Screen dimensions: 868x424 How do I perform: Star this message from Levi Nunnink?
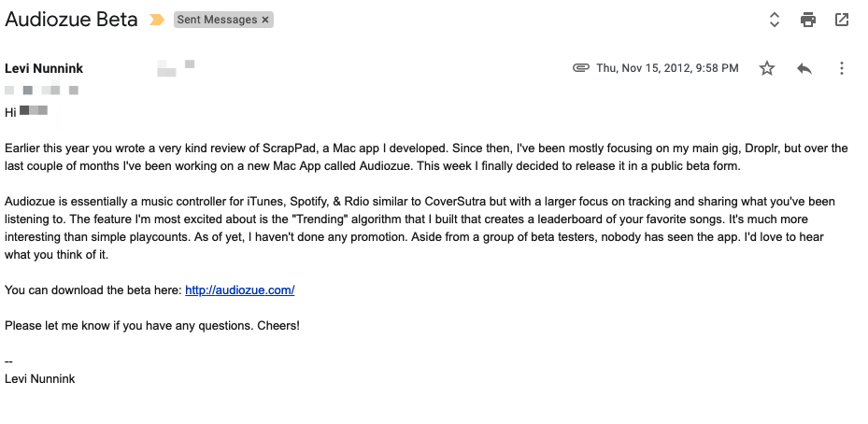767,68
